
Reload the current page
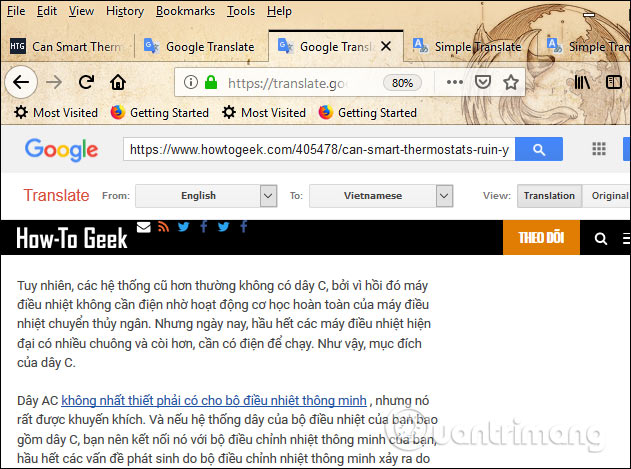(86, 82)
